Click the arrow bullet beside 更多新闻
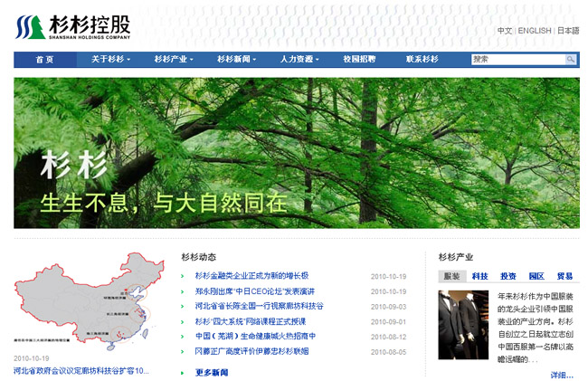This screenshot has width=588, height=381. coord(185,372)
